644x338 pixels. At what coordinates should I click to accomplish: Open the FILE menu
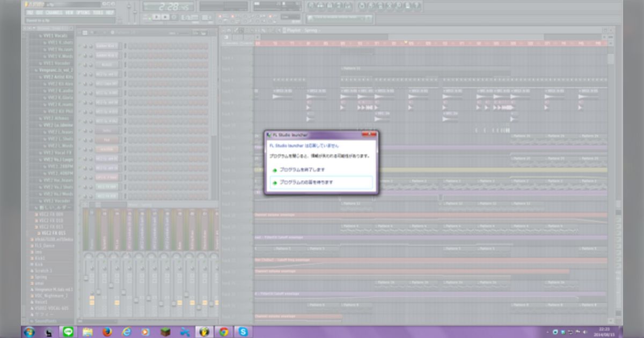point(30,12)
